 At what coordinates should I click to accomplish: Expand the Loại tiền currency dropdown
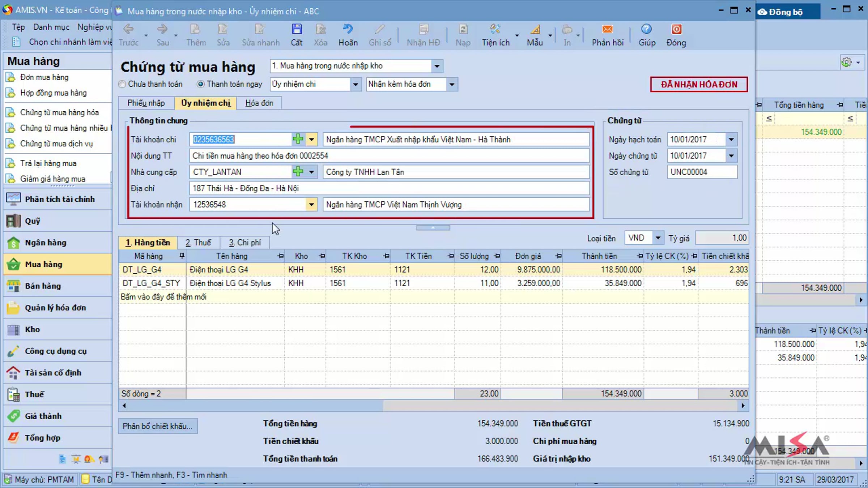tap(658, 238)
